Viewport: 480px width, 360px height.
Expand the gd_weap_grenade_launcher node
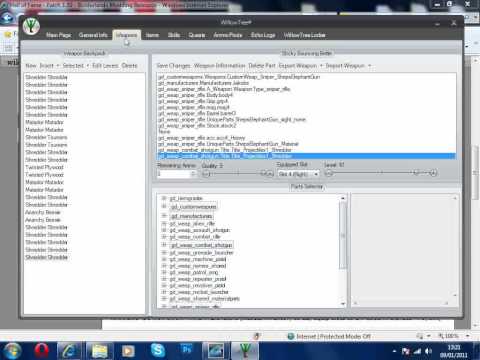(164, 253)
